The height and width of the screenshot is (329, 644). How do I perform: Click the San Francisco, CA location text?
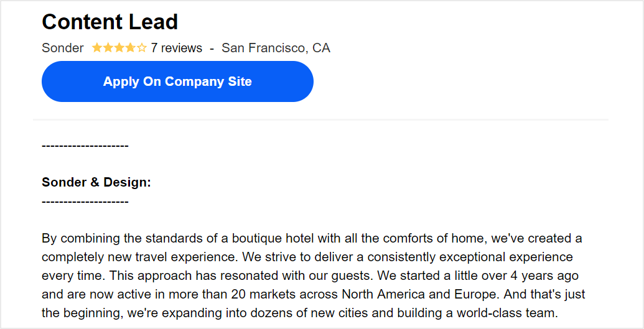pyautogui.click(x=276, y=48)
